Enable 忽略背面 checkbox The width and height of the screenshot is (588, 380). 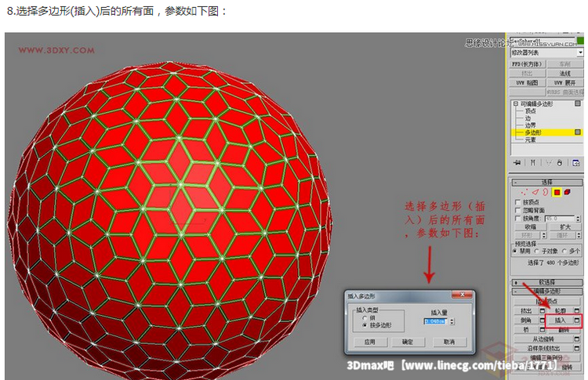[x=518, y=210]
